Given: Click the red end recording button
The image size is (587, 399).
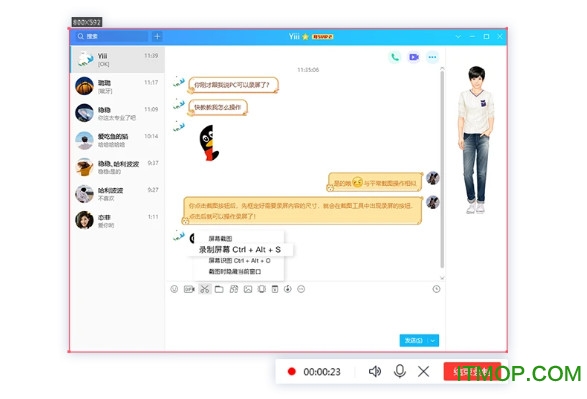Looking at the screenshot, I should pos(472,371).
